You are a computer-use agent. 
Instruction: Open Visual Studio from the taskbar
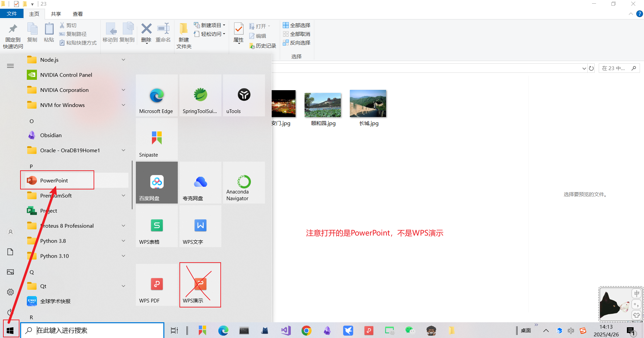(286, 331)
